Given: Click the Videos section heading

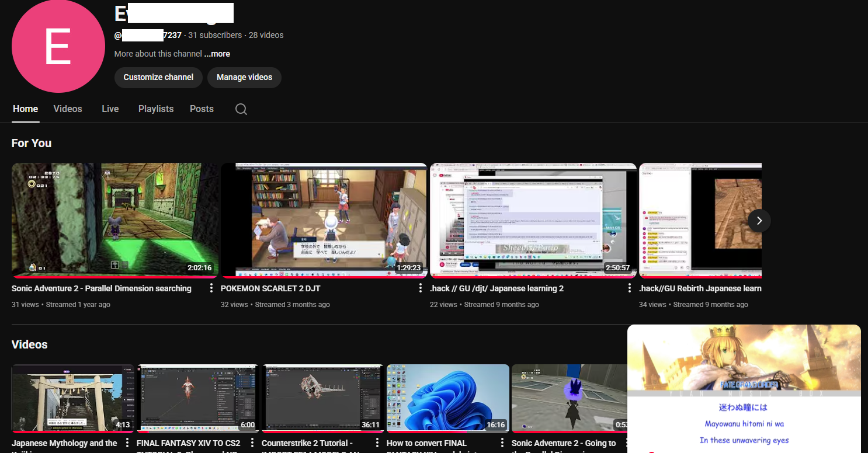Looking at the screenshot, I should pyautogui.click(x=30, y=344).
